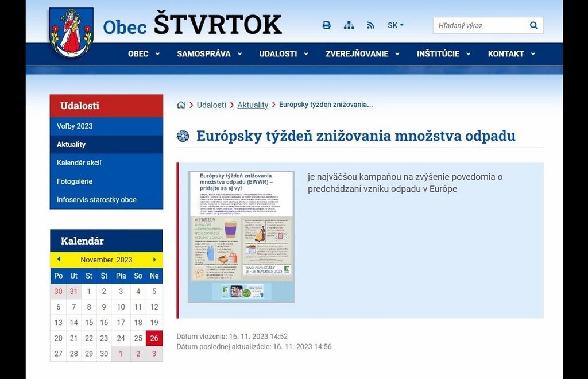Screen dimensions: 588x379
Task: Open the sitemap icon in header
Action: [349, 25]
